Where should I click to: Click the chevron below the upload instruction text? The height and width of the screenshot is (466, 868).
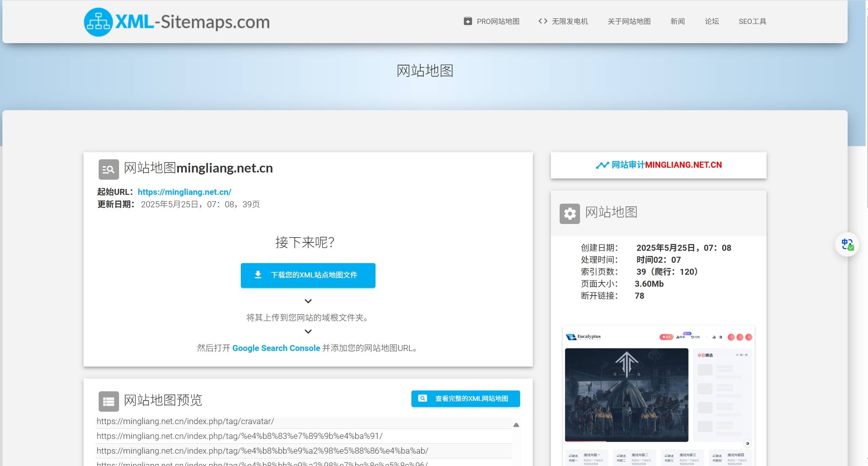point(308,331)
